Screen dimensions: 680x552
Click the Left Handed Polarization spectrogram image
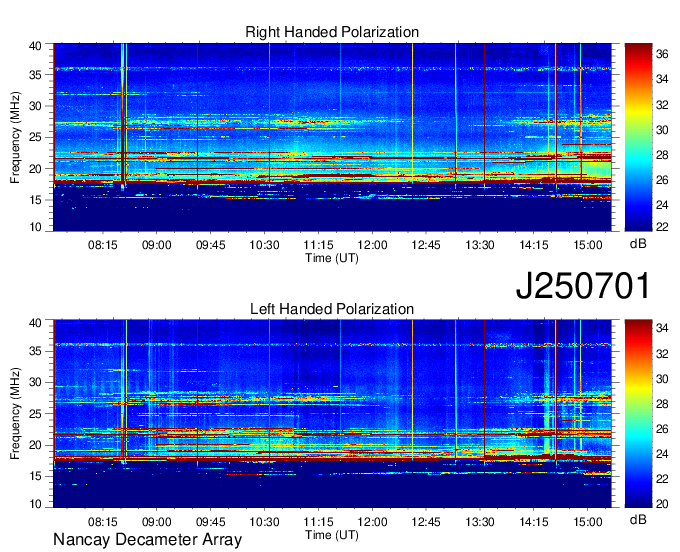(x=332, y=414)
